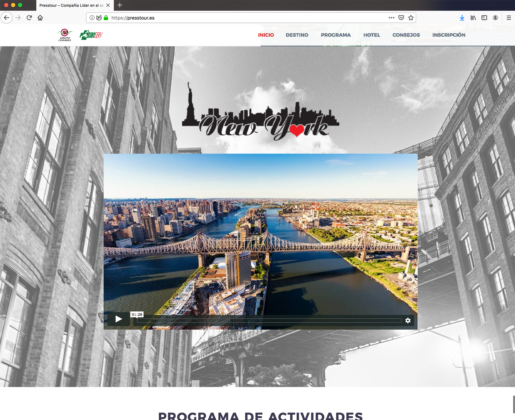Reload the current page
The height and width of the screenshot is (420, 515).
pos(29,18)
